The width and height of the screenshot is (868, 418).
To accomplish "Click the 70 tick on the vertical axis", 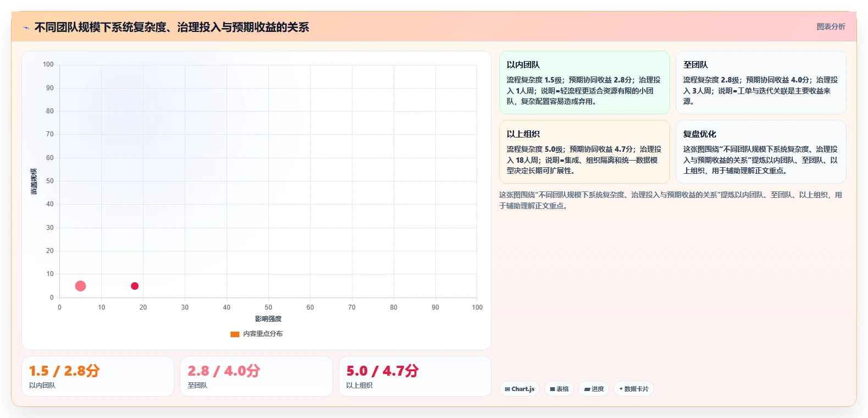I will (x=50, y=134).
